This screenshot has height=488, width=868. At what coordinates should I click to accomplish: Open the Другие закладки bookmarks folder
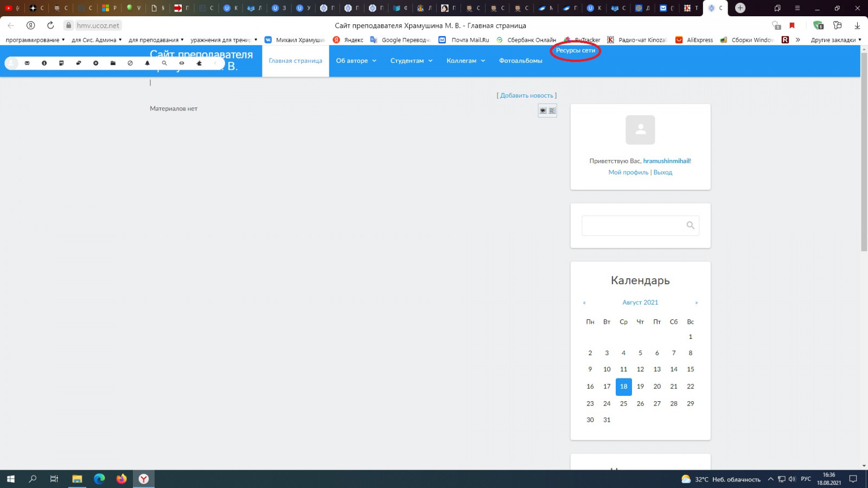coord(835,40)
